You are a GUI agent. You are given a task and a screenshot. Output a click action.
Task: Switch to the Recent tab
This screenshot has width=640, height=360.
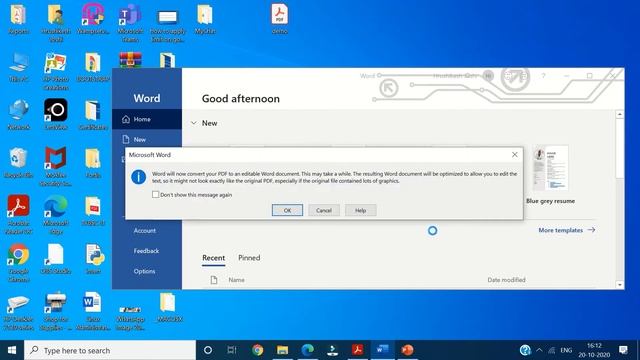213,258
